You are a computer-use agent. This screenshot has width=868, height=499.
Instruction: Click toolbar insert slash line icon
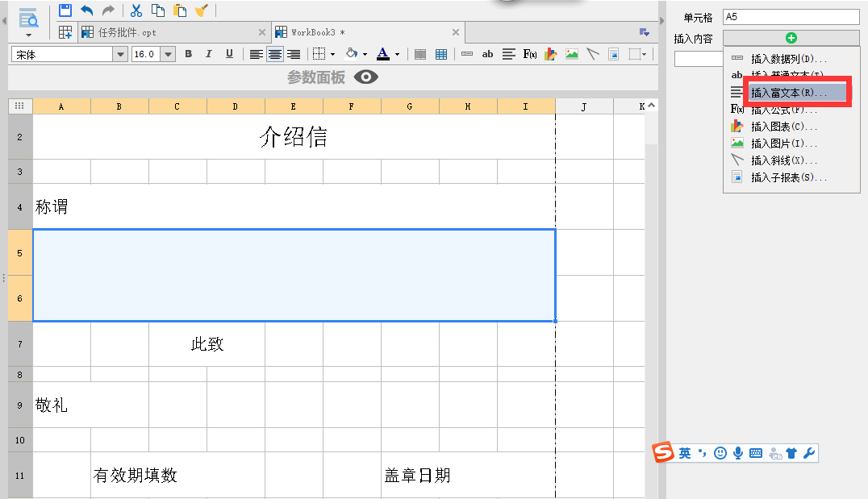point(593,54)
